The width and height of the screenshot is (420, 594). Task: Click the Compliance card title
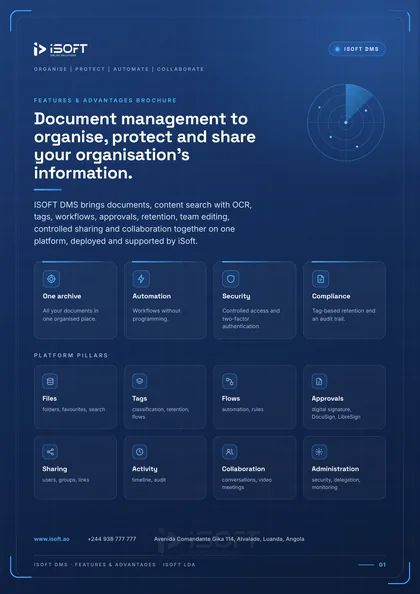331,296
